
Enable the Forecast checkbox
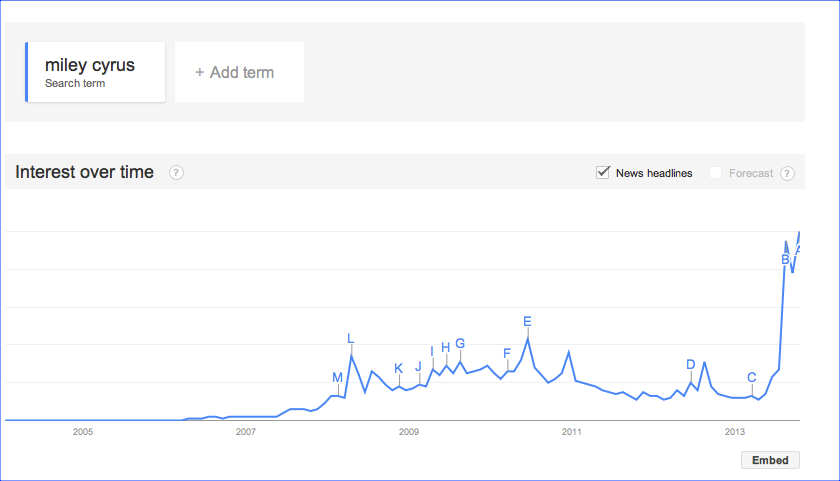point(715,173)
